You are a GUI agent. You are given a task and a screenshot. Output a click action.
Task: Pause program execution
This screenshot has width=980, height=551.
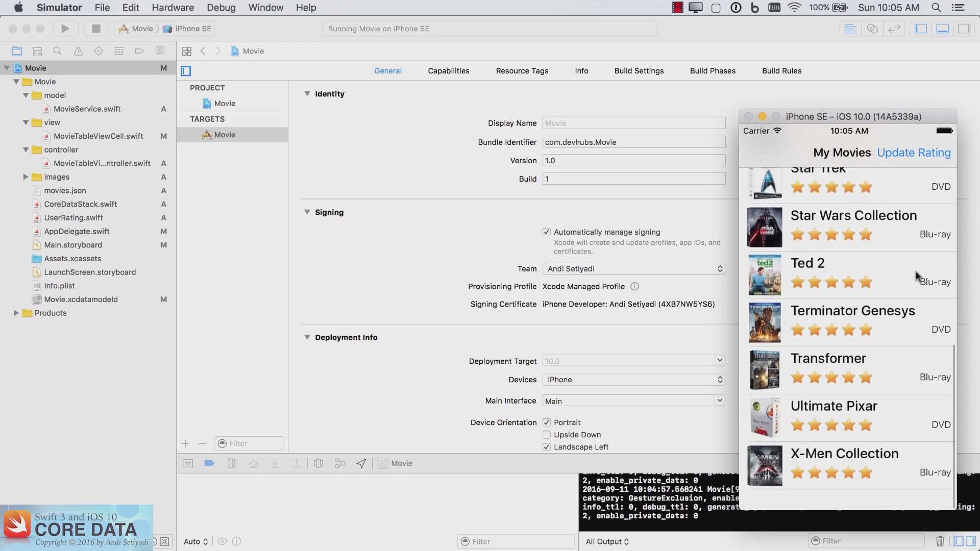click(231, 463)
